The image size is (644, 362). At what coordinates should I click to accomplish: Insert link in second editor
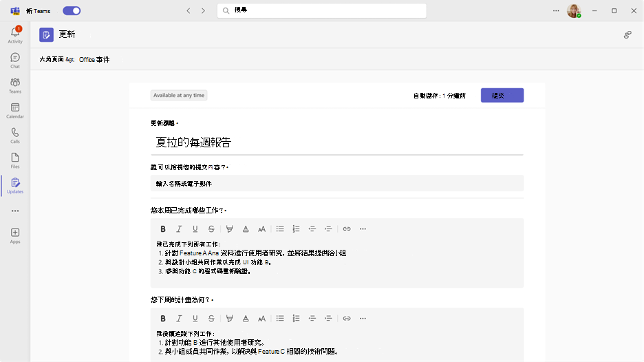[x=347, y=319]
